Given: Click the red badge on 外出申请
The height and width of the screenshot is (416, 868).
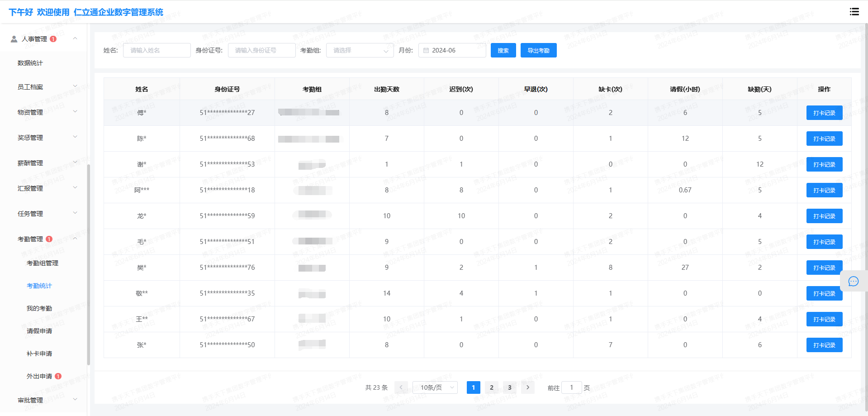Looking at the screenshot, I should pos(58,376).
